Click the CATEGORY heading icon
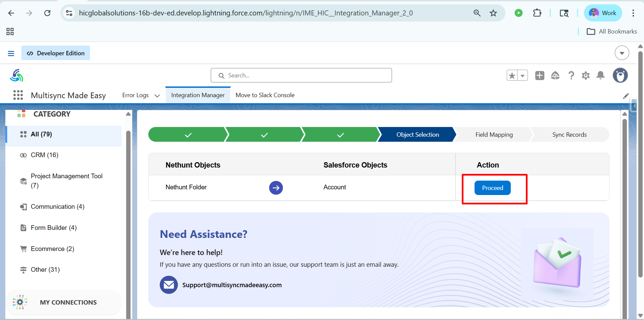 coord(21,114)
